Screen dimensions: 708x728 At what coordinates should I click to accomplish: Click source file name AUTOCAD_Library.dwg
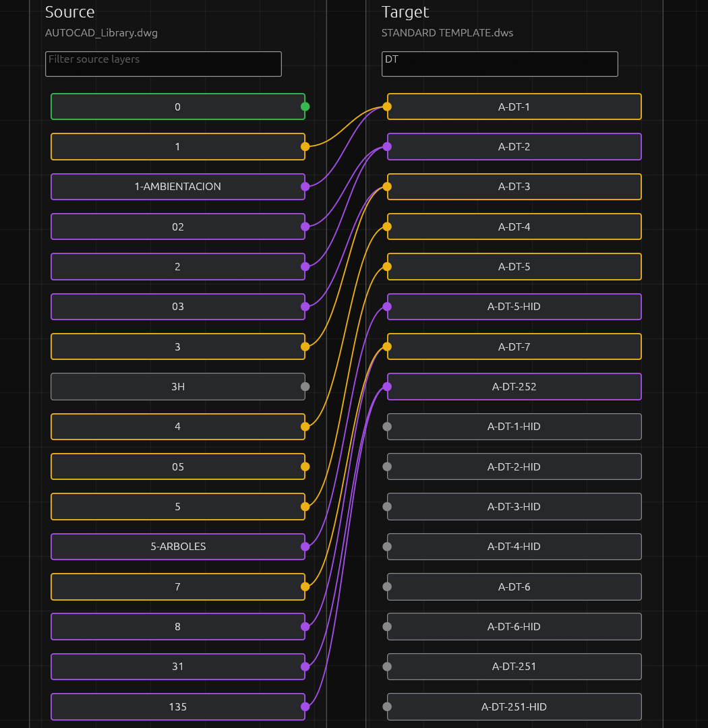(101, 33)
